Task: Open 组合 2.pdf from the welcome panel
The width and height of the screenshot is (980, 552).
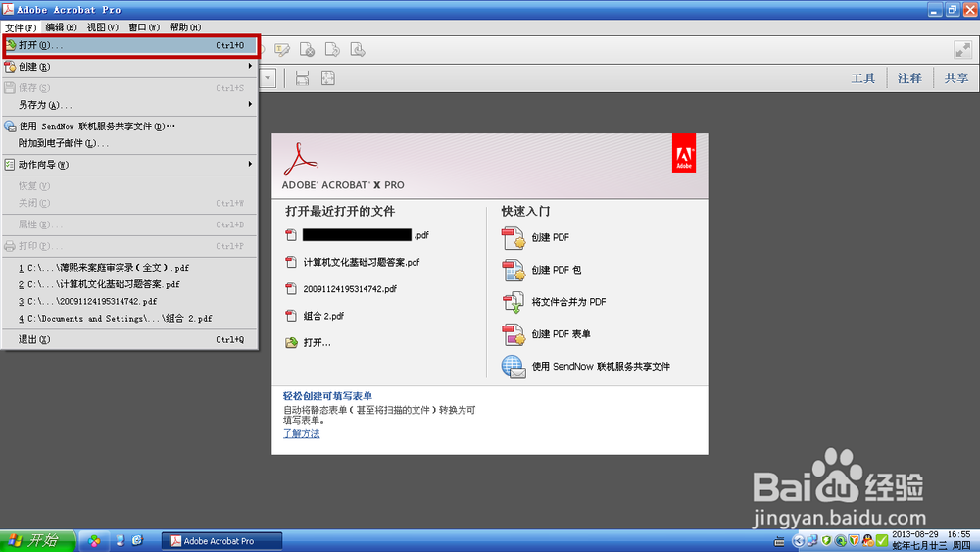Action: pyautogui.click(x=323, y=316)
